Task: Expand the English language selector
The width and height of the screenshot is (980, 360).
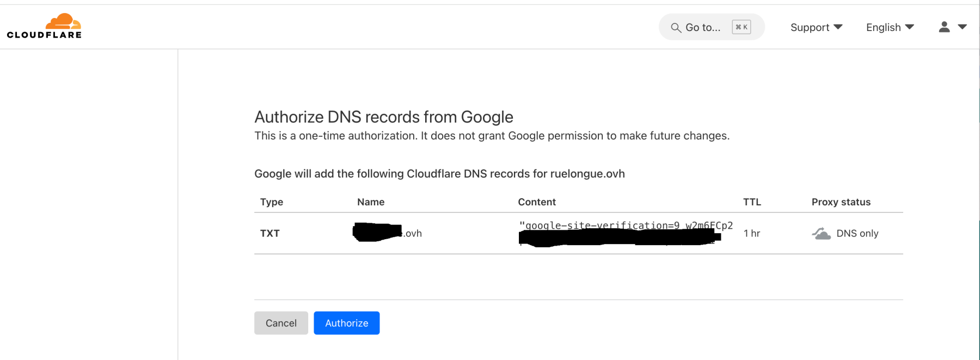Action: coord(890,27)
